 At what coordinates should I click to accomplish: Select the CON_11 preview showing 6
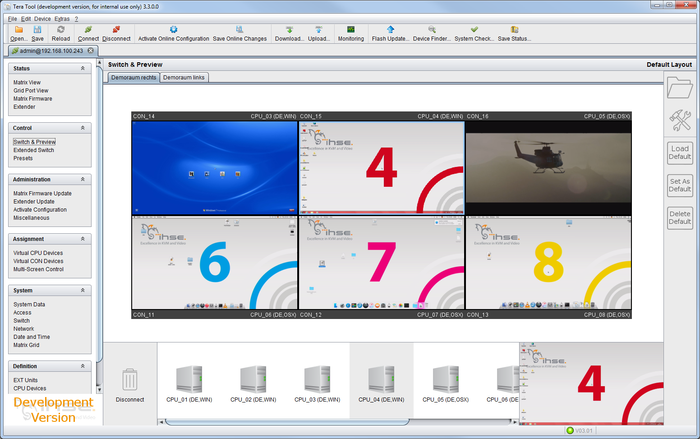(x=215, y=263)
